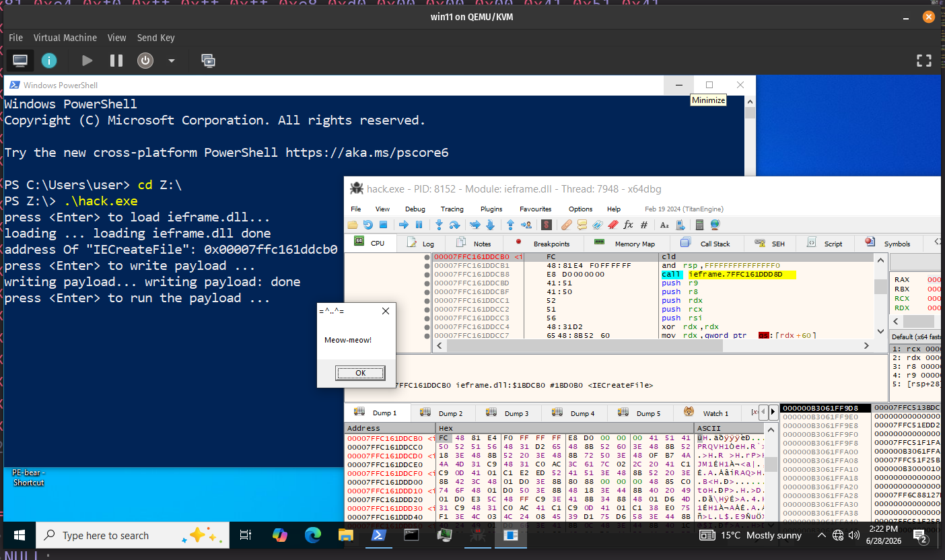Select the Dump 2 tab
The width and height of the screenshot is (945, 560).
pos(442,413)
